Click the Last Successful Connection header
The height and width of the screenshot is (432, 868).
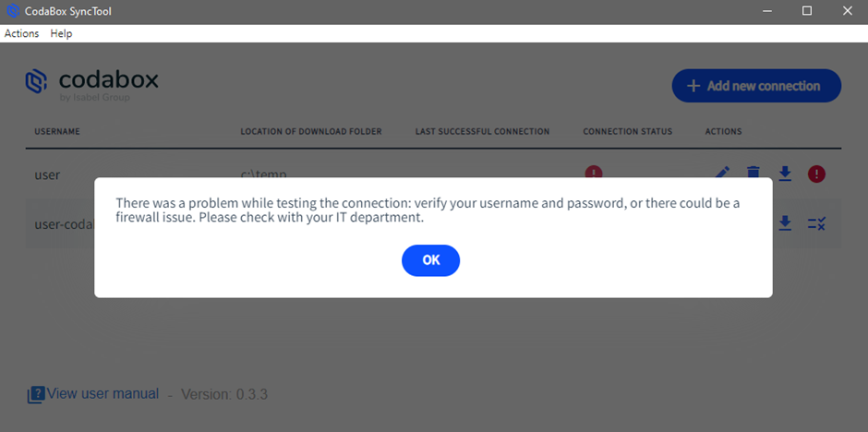click(x=482, y=132)
